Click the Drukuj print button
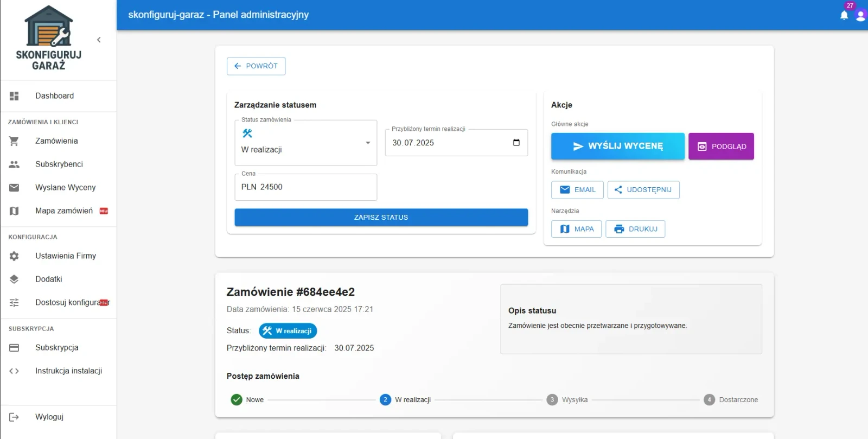868x439 pixels. 635,229
